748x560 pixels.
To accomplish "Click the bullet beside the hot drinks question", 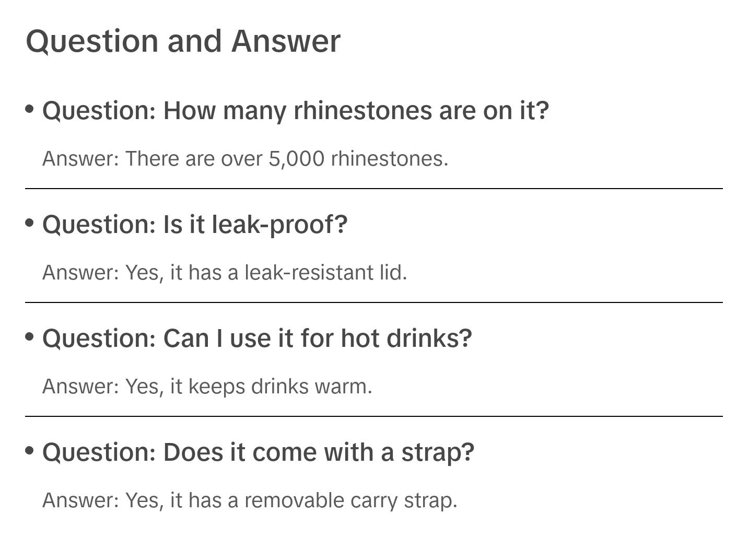I will [30, 336].
